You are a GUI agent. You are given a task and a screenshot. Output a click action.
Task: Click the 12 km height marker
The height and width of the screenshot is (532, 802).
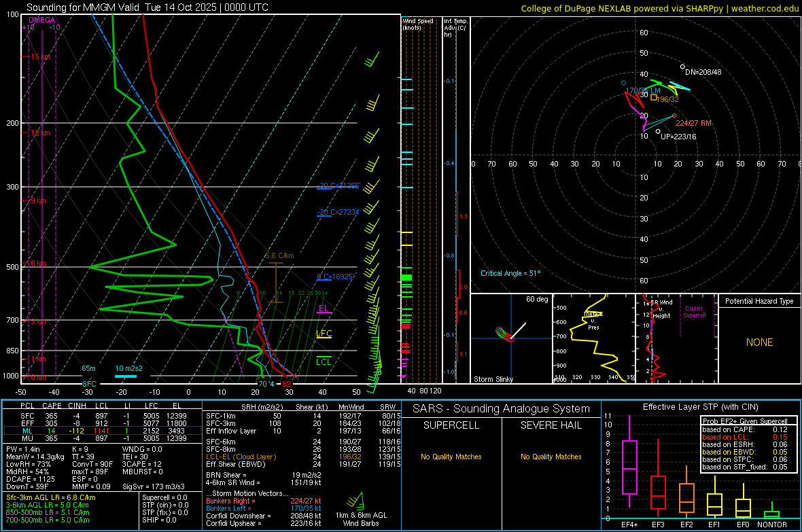(39, 132)
